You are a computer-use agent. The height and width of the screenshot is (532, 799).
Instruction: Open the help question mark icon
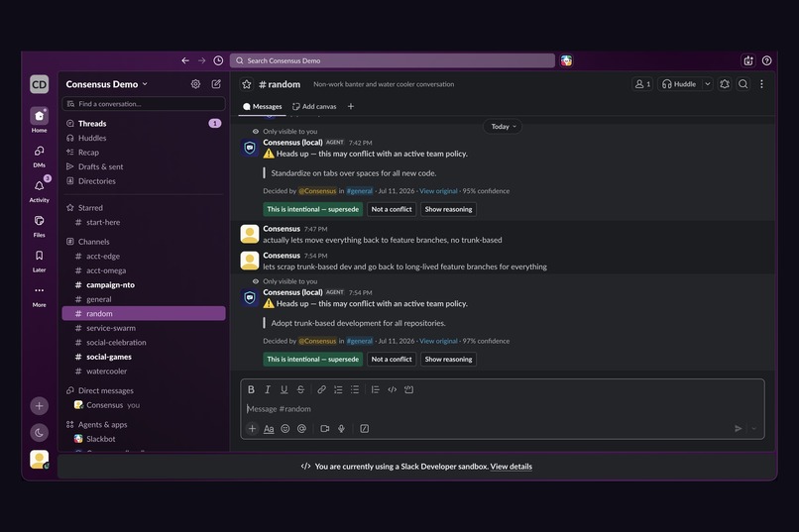pos(766,60)
